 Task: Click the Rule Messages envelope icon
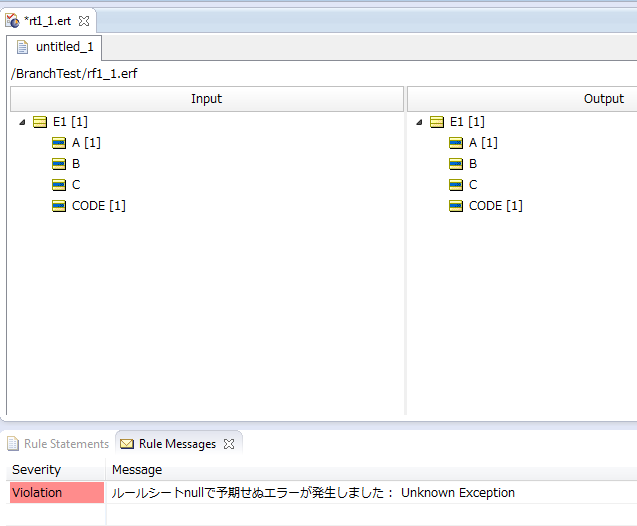[127, 444]
